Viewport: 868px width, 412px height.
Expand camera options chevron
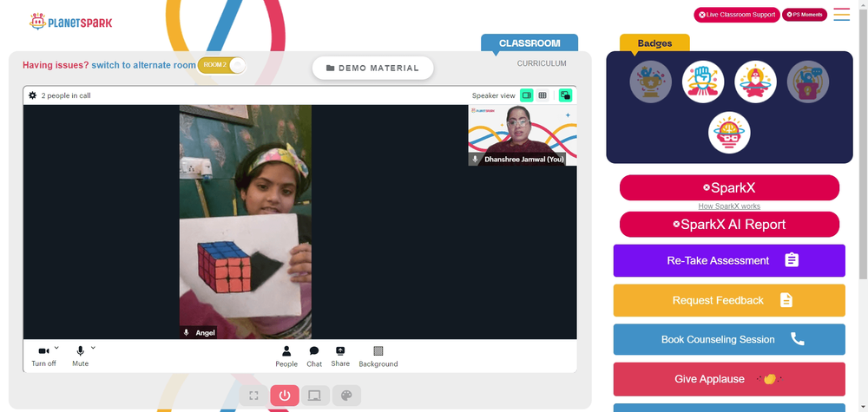(x=57, y=348)
